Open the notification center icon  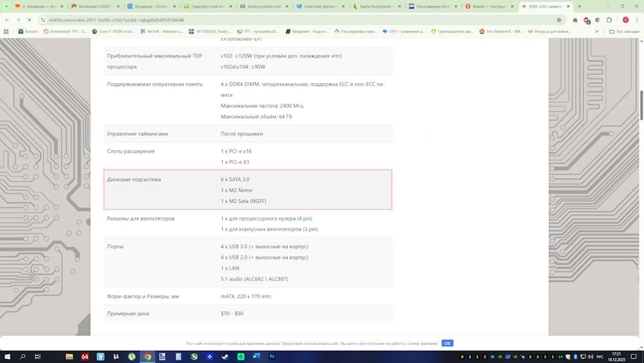coord(634,357)
